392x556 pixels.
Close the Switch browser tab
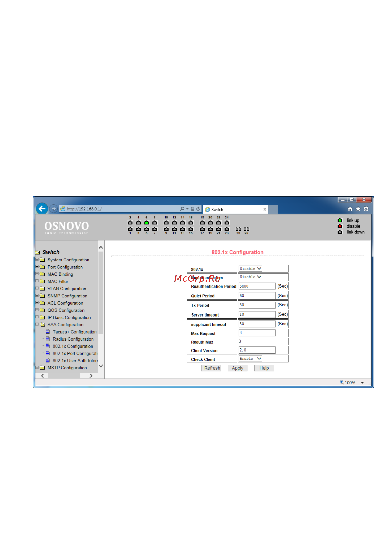point(265,209)
